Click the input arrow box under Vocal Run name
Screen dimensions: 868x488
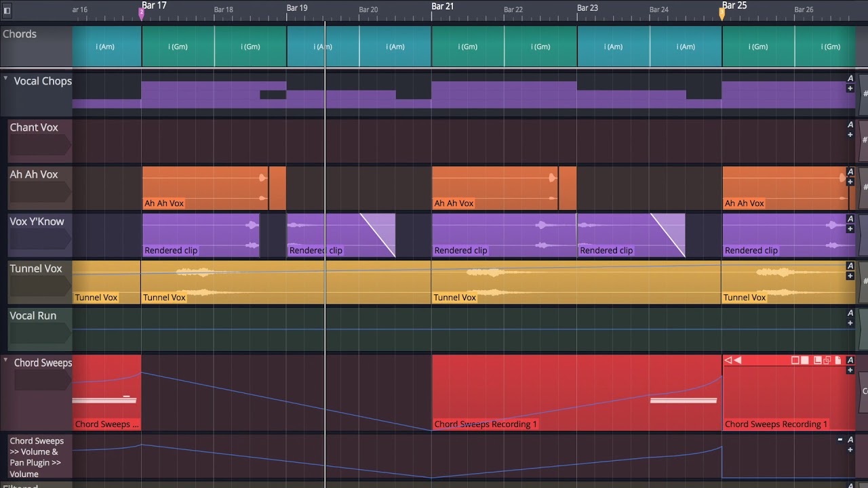(39, 334)
